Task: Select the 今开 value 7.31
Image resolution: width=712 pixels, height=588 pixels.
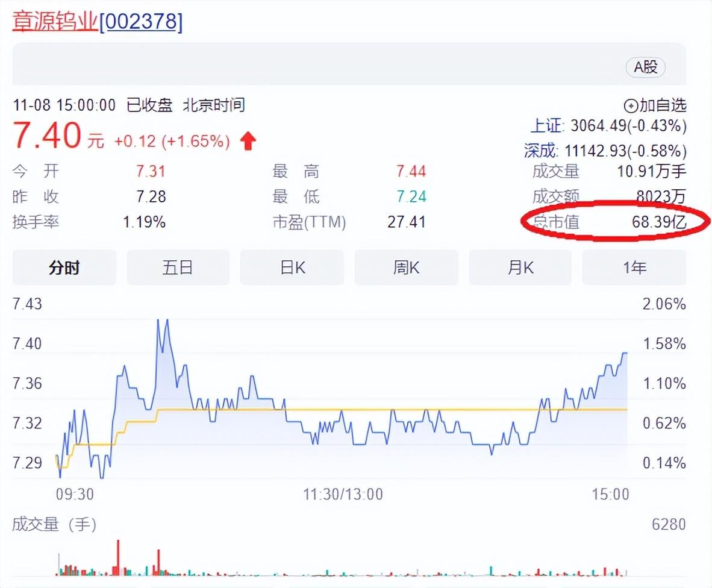Action: [151, 171]
